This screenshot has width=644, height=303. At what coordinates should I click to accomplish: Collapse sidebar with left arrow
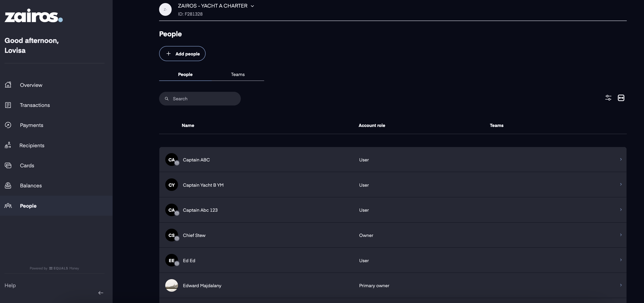point(101,293)
